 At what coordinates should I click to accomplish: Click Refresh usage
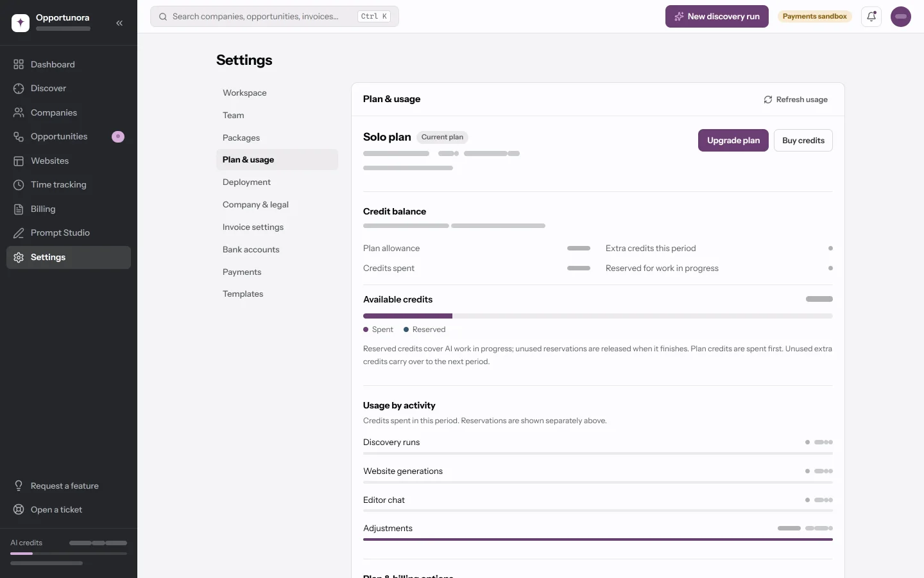(x=796, y=100)
